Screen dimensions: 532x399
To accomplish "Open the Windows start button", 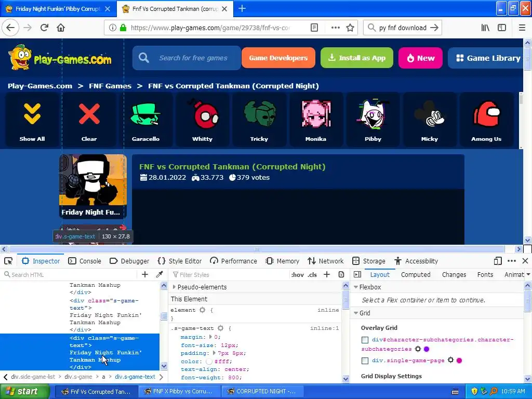I will click(25, 391).
